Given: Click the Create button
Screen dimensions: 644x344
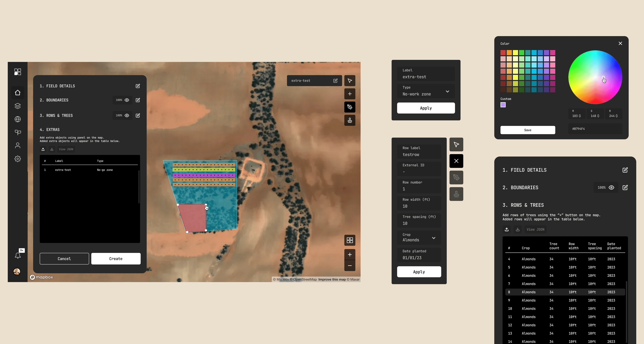Looking at the screenshot, I should click(x=116, y=259).
